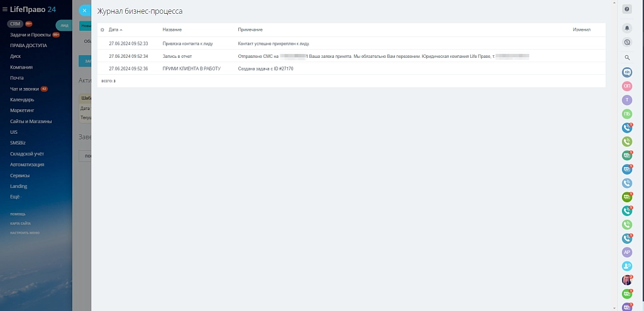644x311 pixels.
Task: Select the ПРИМИ КЛИЕНТА В РАБОТУ row
Action: (351, 68)
